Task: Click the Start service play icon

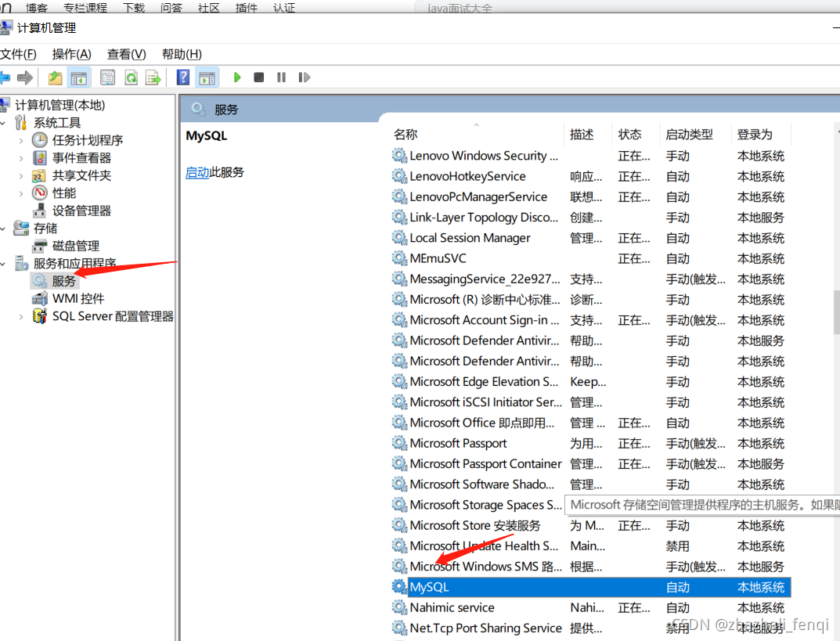Action: [236, 77]
